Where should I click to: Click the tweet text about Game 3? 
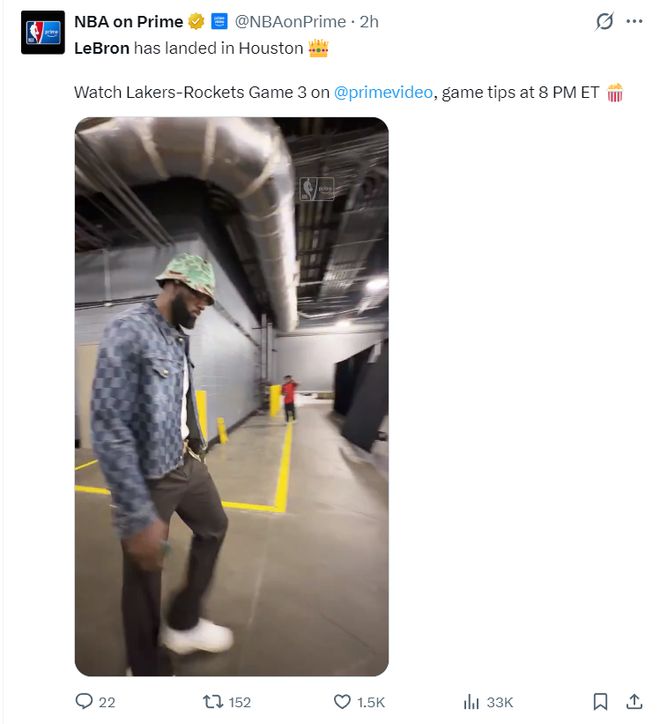pyautogui.click(x=336, y=92)
